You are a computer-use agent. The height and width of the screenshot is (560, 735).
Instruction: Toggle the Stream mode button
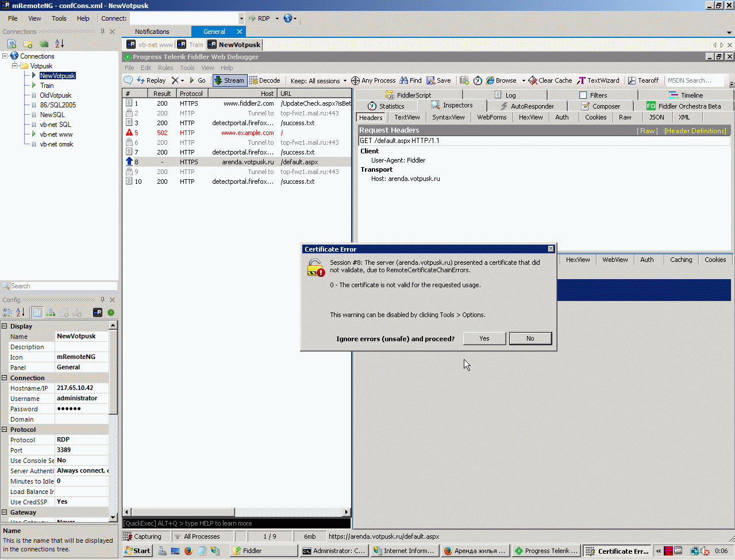point(229,80)
